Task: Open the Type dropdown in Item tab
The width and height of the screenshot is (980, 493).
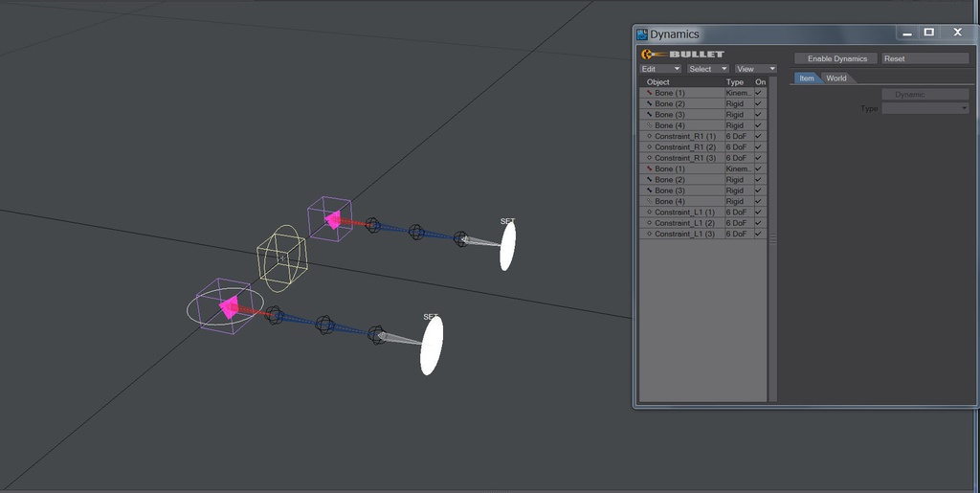Action: pyautogui.click(x=925, y=109)
